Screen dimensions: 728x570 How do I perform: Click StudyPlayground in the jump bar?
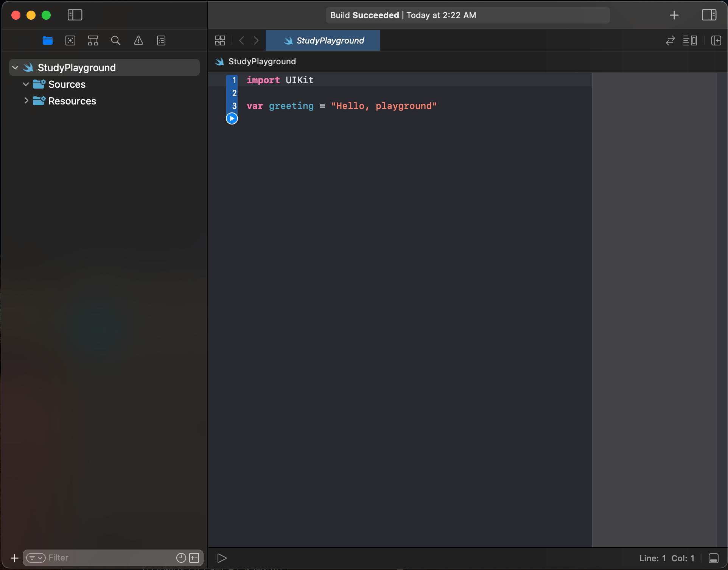(x=262, y=61)
